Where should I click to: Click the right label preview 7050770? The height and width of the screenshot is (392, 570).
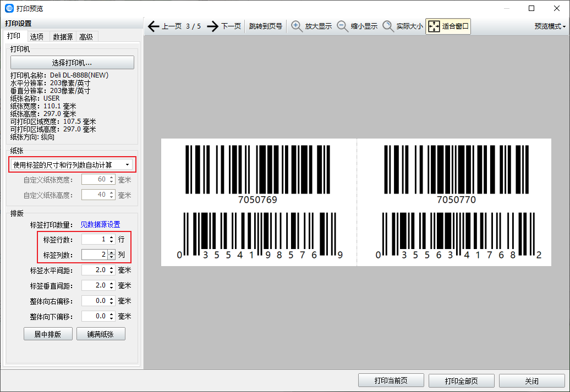[454, 202]
